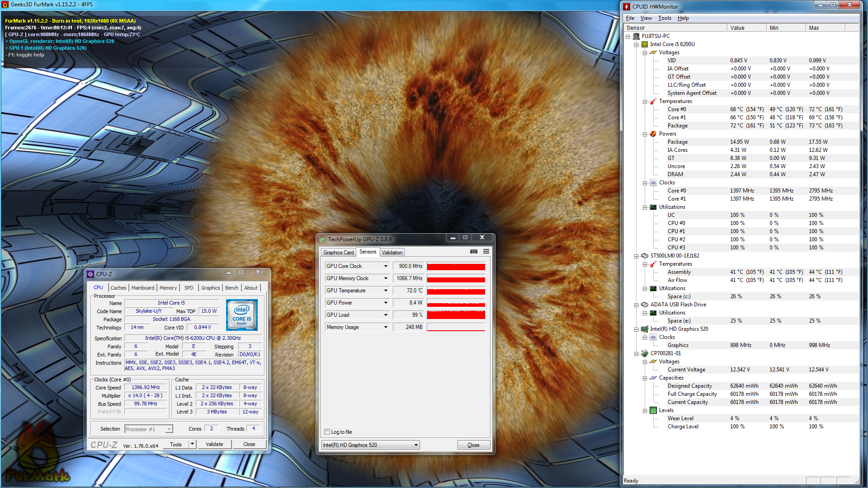This screenshot has width=868, height=488.
Task: Switch to the SPD tab in CPU-Z
Action: click(189, 288)
